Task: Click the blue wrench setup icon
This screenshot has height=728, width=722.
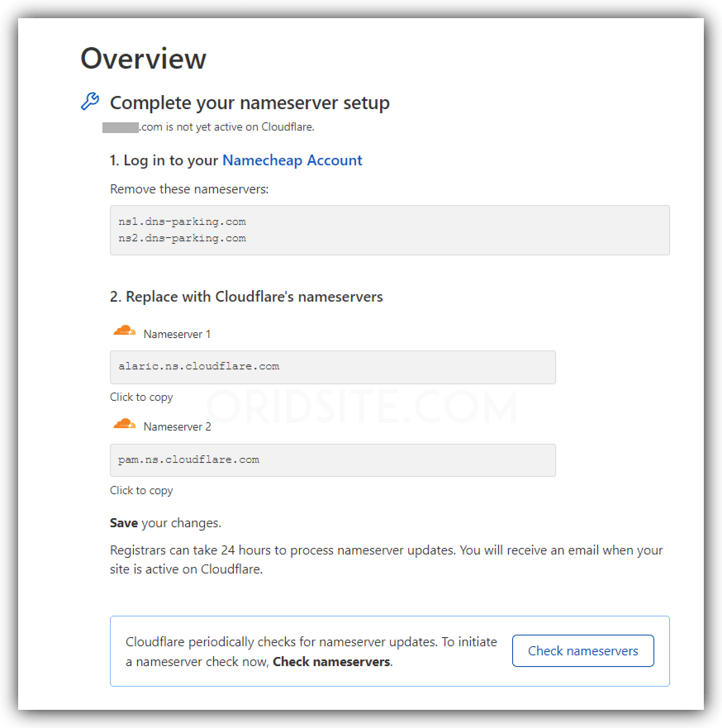Action: 90,101
